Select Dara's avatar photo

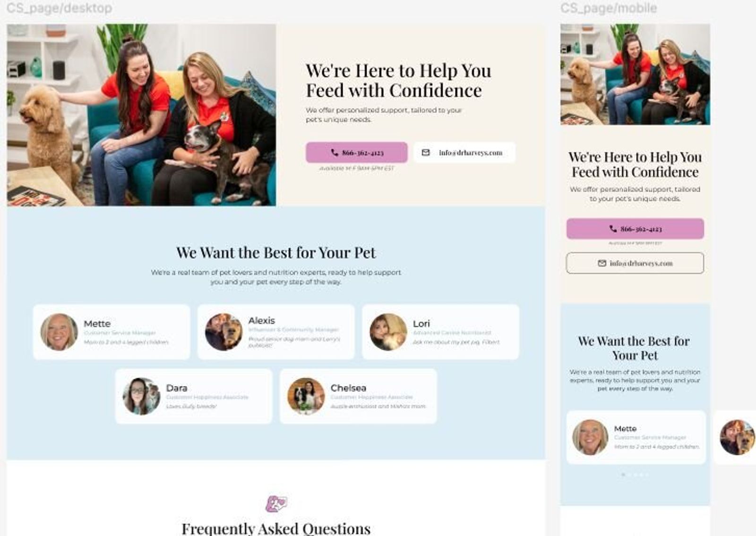141,396
